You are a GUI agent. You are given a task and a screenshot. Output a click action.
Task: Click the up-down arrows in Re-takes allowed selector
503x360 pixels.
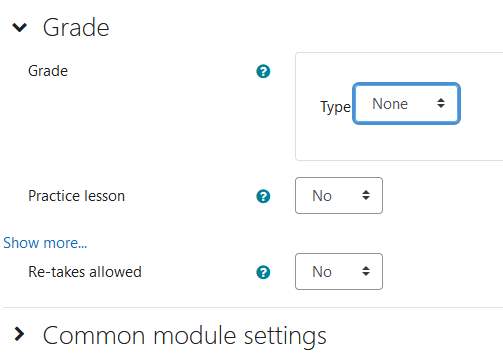pos(366,271)
